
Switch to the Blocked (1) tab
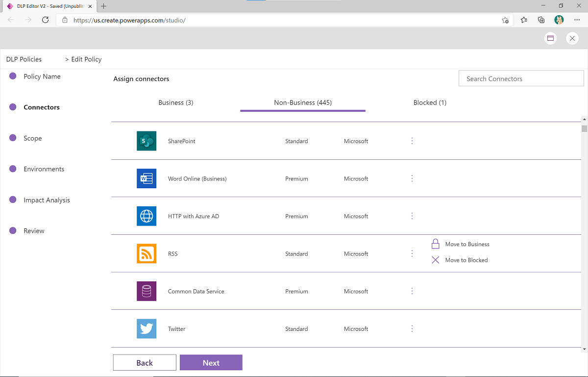430,102
